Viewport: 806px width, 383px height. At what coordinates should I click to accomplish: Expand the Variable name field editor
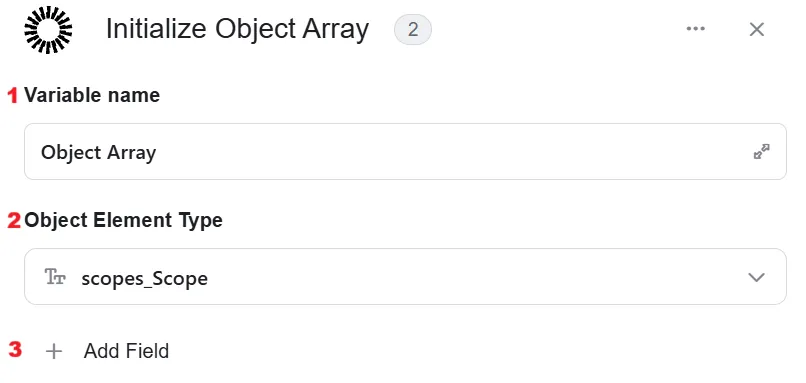(761, 152)
